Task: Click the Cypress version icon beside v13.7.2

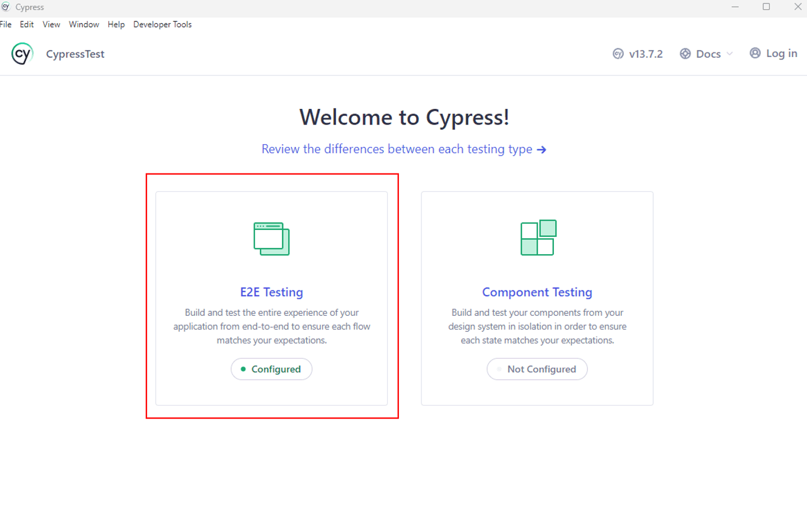Action: [618, 54]
